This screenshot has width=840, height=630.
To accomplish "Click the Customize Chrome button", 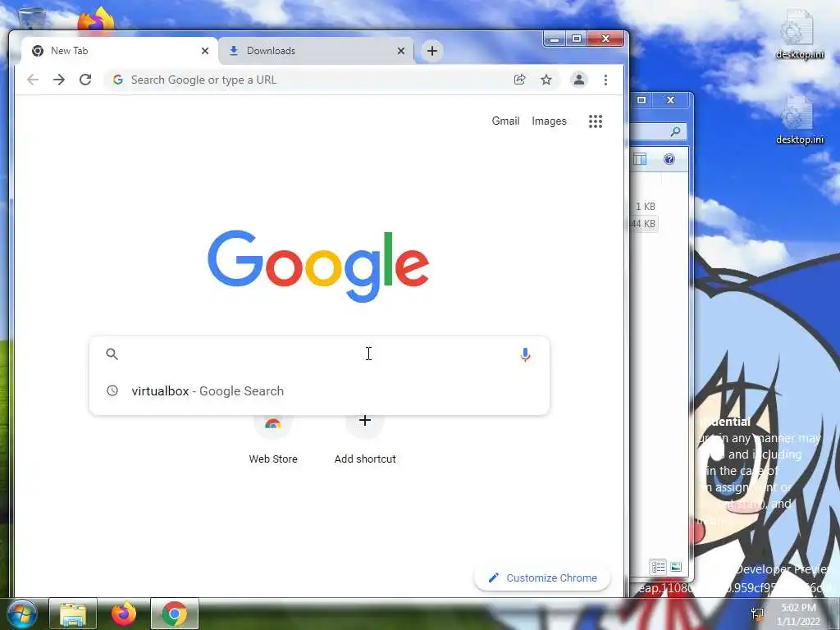I will coord(543,578).
